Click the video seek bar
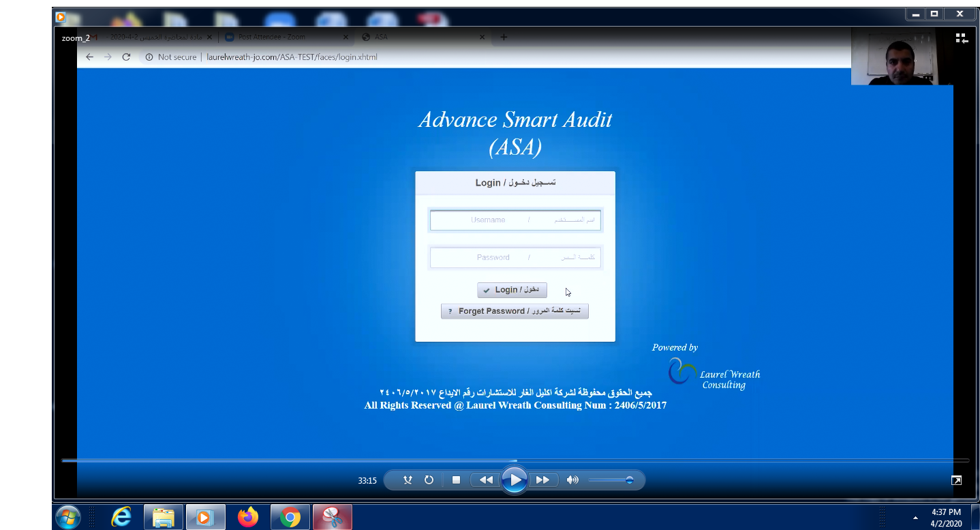The width and height of the screenshot is (980, 530). coord(515,460)
